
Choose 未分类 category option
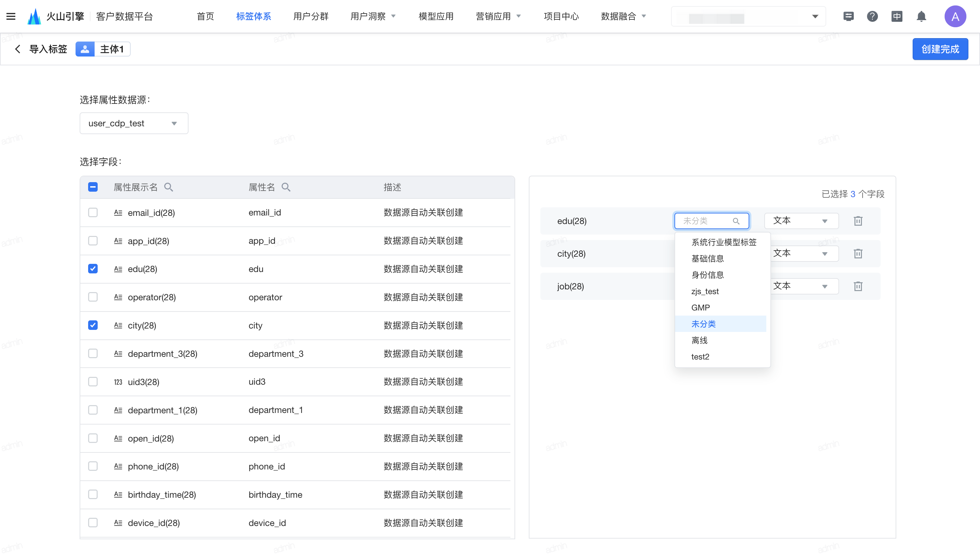pyautogui.click(x=721, y=324)
